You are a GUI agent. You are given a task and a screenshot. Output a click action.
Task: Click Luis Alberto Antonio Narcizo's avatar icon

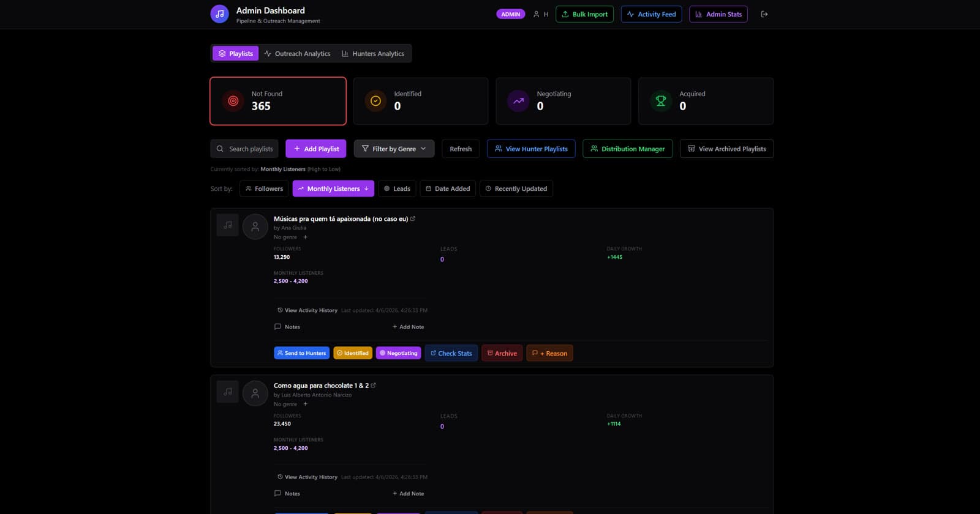255,393
